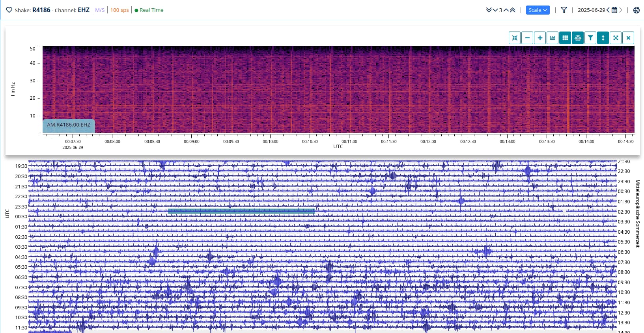Viewport: 644px width, 333px height.
Task: Click the 00:11:00 spectrogram time tick label
Action: tap(349, 141)
